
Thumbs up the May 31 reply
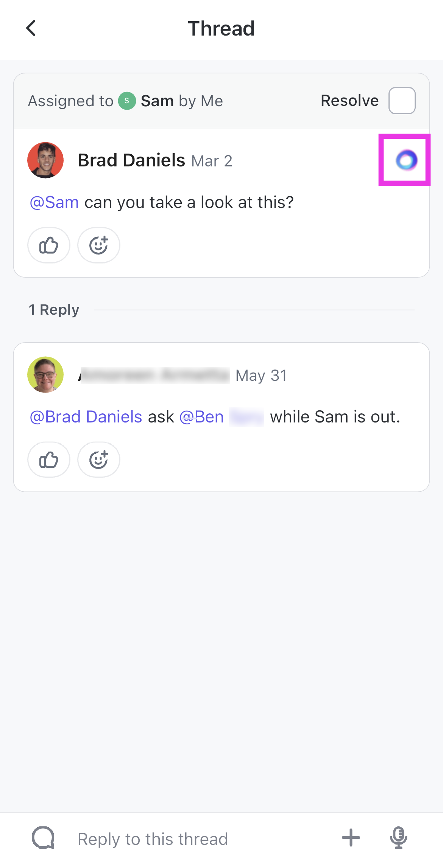[x=49, y=460]
